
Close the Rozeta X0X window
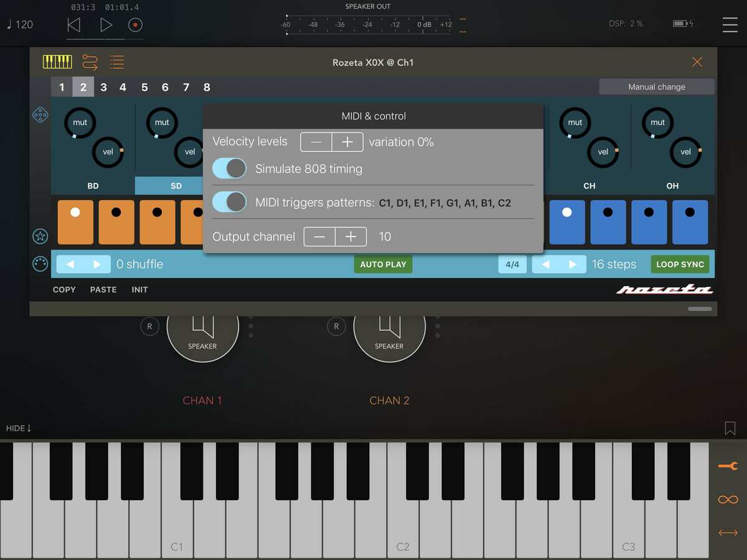[697, 62]
